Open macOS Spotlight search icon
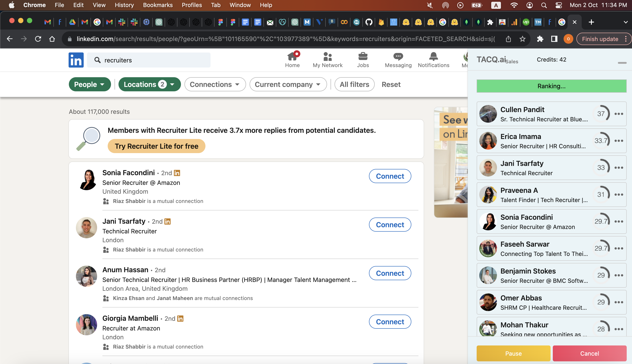Image resolution: width=632 pixels, height=364 pixels. (x=544, y=5)
